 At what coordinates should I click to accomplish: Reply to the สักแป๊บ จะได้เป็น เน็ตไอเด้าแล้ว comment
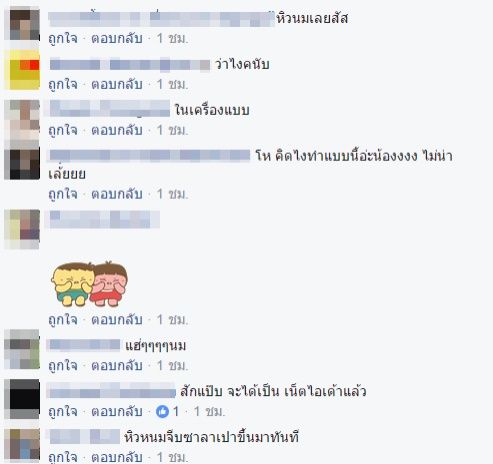117,412
